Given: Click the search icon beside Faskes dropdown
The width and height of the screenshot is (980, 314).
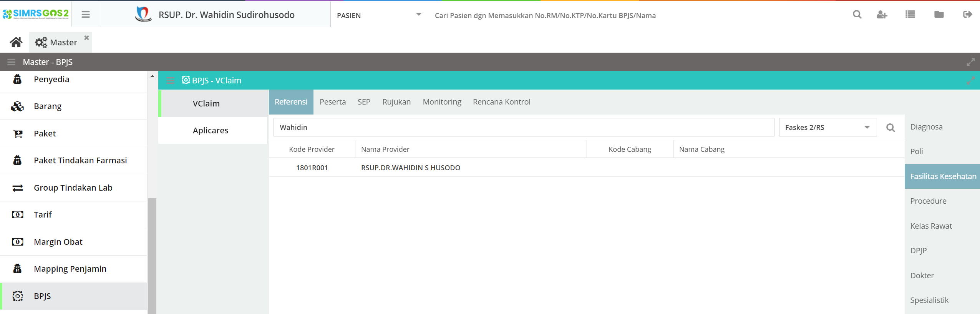Looking at the screenshot, I should tap(890, 128).
